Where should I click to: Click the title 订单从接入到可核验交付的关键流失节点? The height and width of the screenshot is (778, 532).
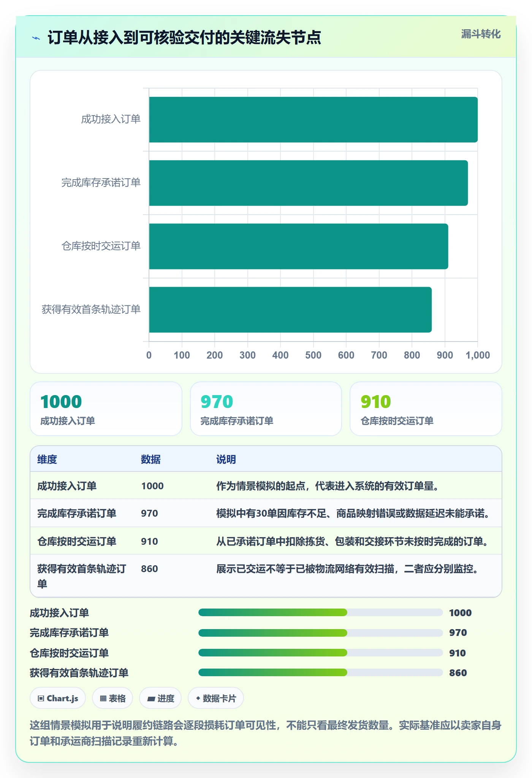pyautogui.click(x=184, y=38)
